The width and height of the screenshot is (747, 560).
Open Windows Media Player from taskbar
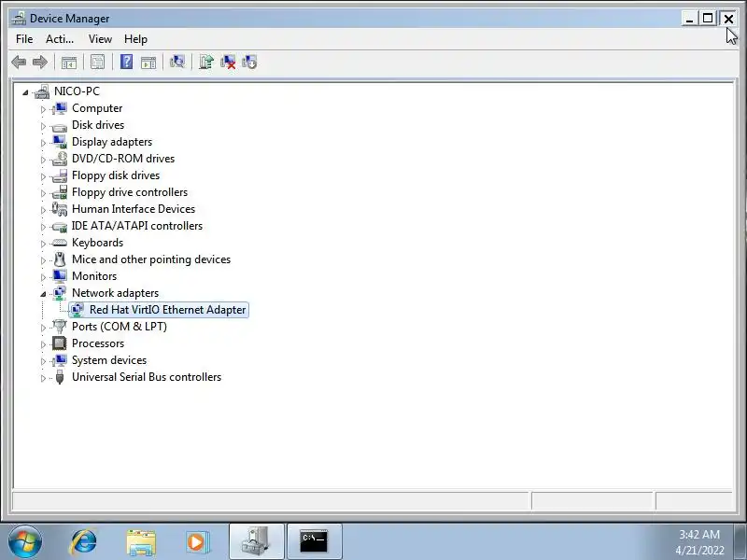(x=197, y=542)
